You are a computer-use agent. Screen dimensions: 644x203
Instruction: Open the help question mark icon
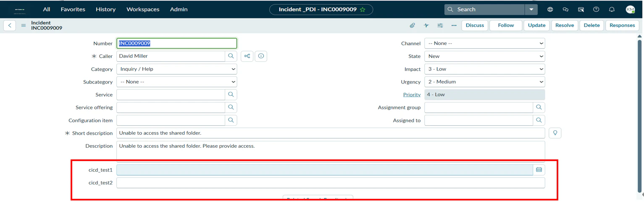596,9
